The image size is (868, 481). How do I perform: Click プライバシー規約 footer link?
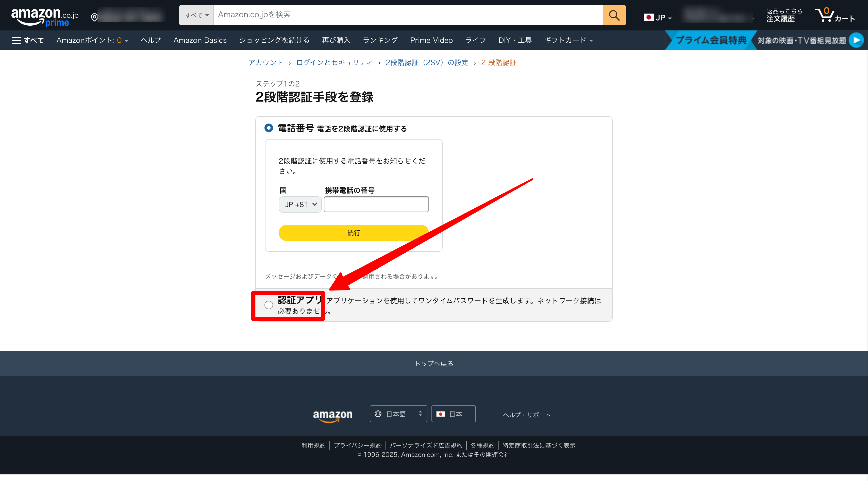click(x=358, y=445)
